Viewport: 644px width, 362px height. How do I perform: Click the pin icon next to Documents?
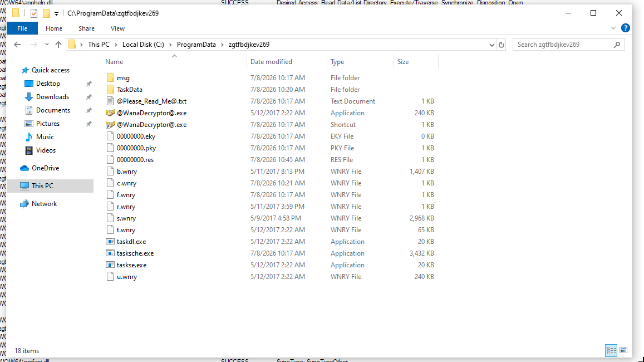click(x=89, y=110)
